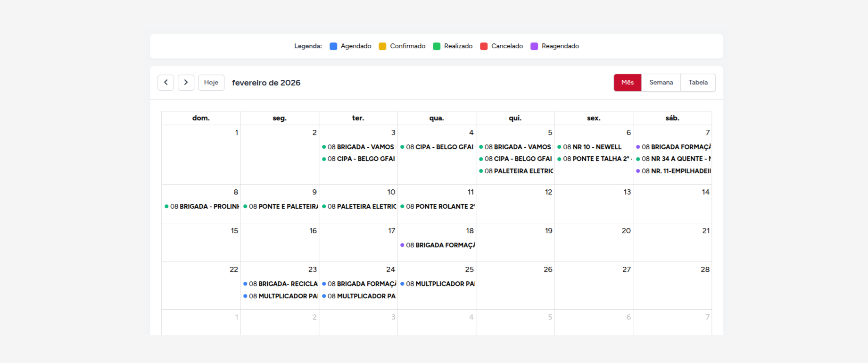
Task: Select day number 14 in the calendar
Action: [x=705, y=192]
